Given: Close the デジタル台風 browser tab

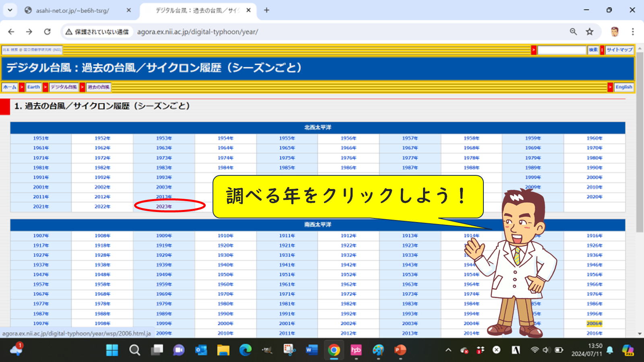Looking at the screenshot, I should tap(248, 10).
